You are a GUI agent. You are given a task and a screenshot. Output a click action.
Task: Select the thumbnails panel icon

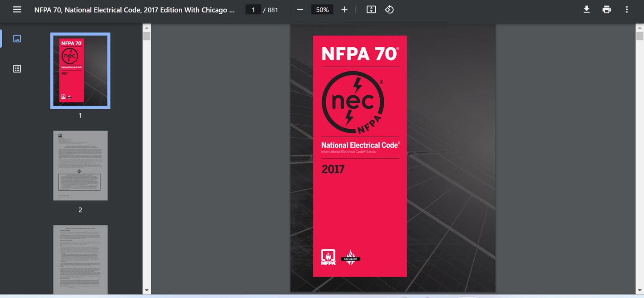[x=17, y=38]
